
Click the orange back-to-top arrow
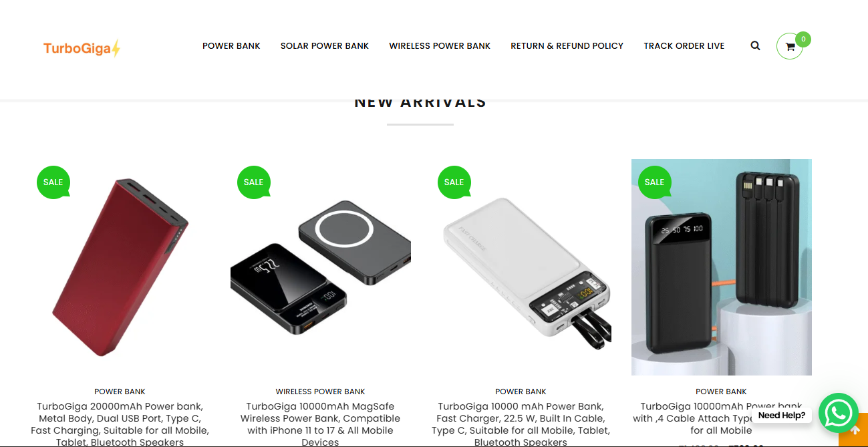pos(854,431)
